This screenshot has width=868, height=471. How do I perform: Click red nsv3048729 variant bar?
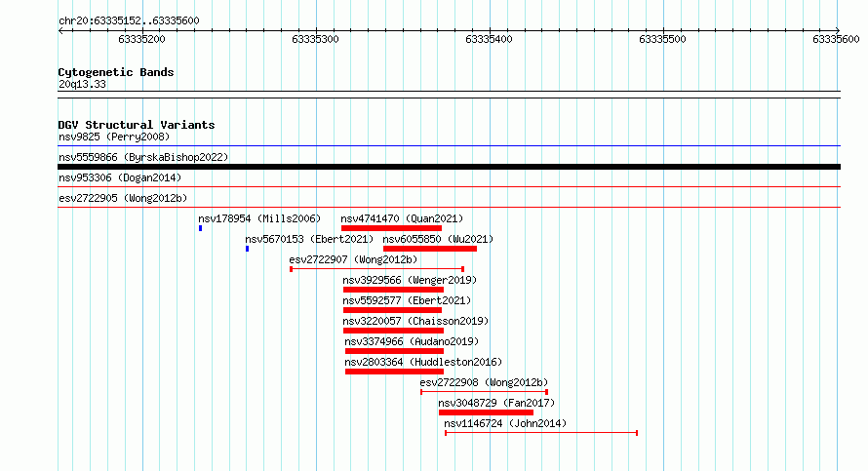pyautogui.click(x=486, y=412)
